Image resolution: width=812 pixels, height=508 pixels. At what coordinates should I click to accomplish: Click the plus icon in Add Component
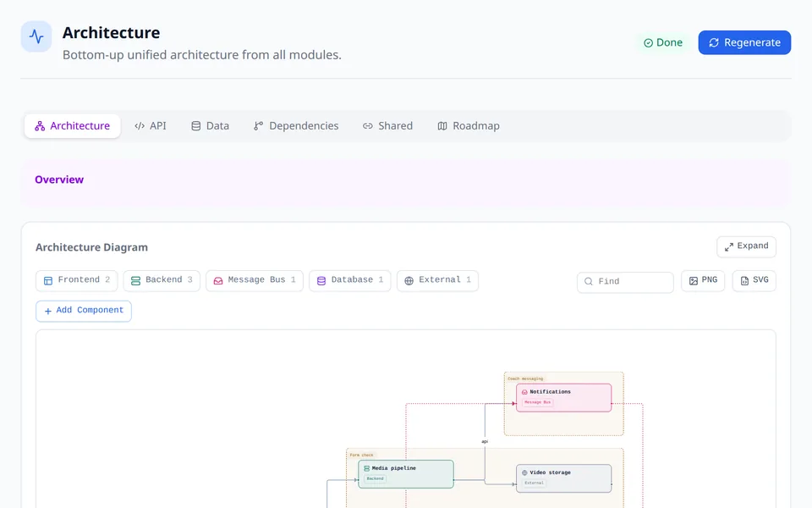click(47, 311)
